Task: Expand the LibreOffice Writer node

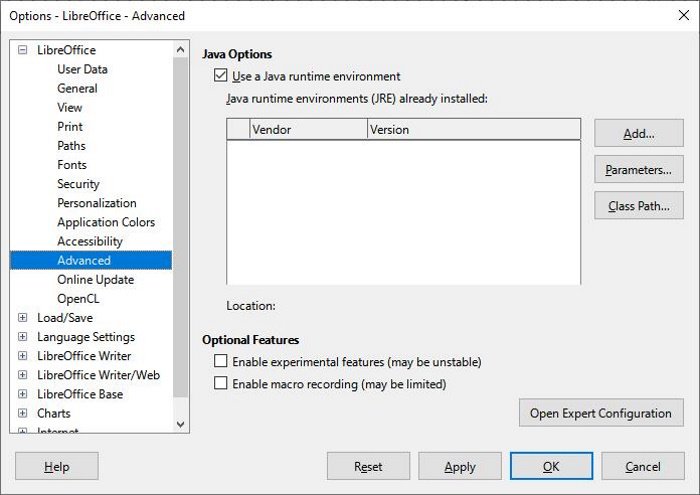Action: (x=22, y=356)
